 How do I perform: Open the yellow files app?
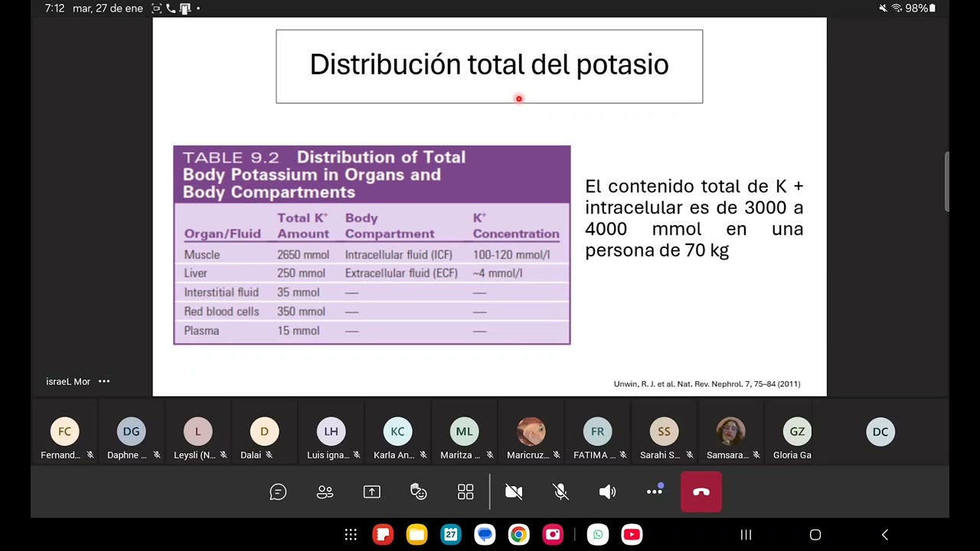point(416,534)
